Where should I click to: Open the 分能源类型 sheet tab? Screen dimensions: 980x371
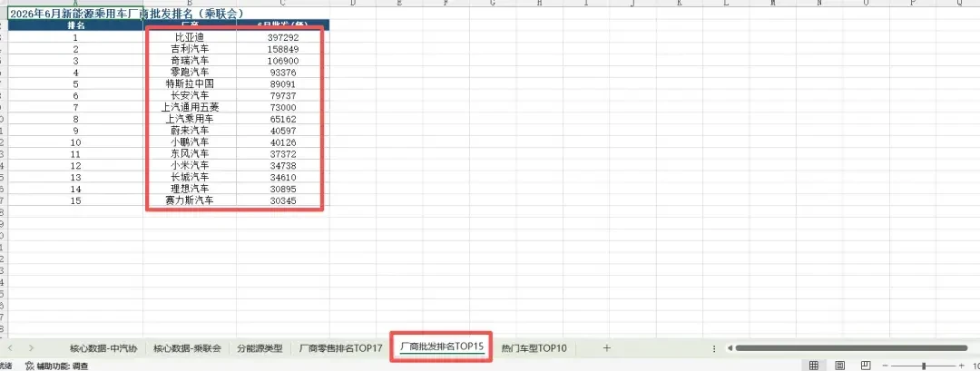[x=260, y=348]
